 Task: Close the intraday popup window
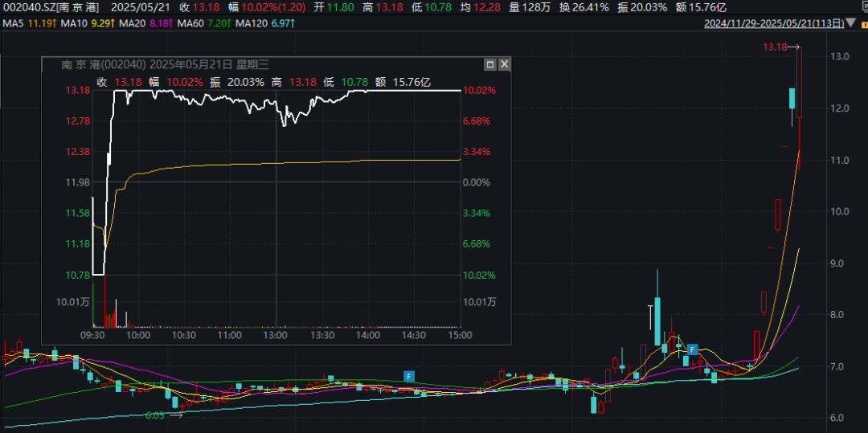(x=503, y=64)
